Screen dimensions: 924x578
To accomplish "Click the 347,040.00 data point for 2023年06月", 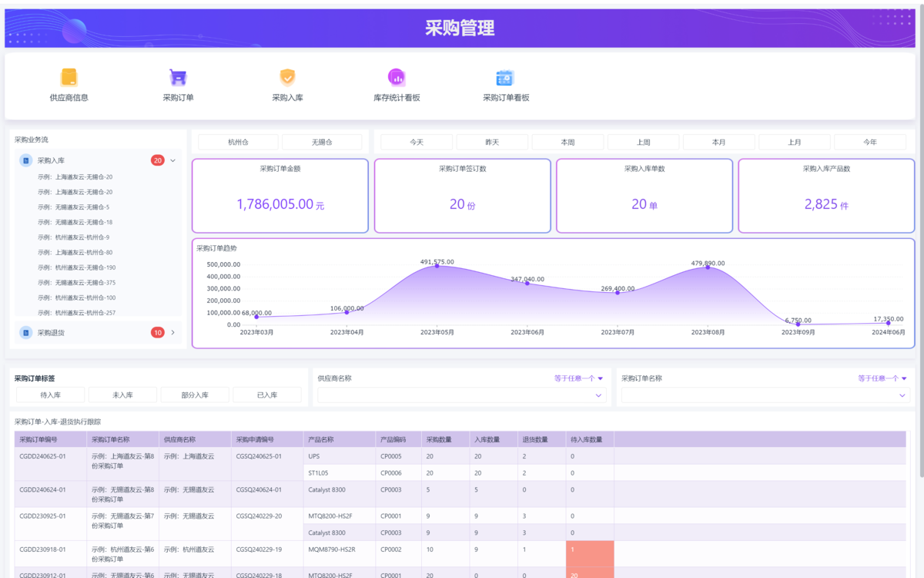I will click(x=527, y=284).
